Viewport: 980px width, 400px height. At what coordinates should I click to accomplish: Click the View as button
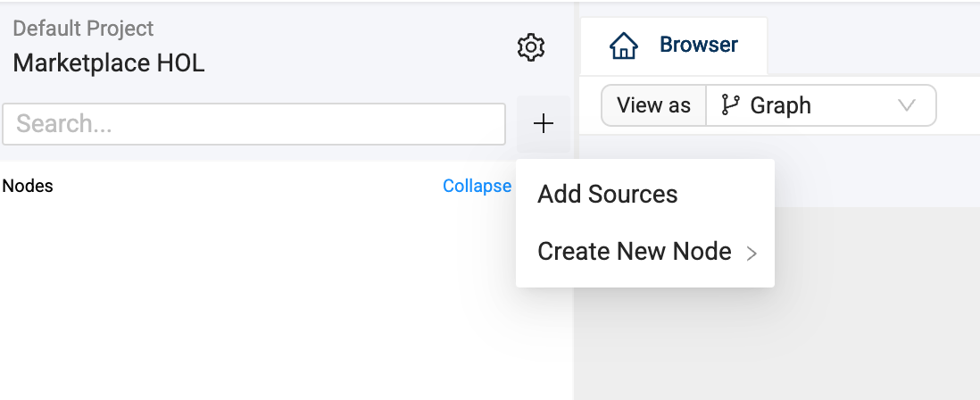653,105
